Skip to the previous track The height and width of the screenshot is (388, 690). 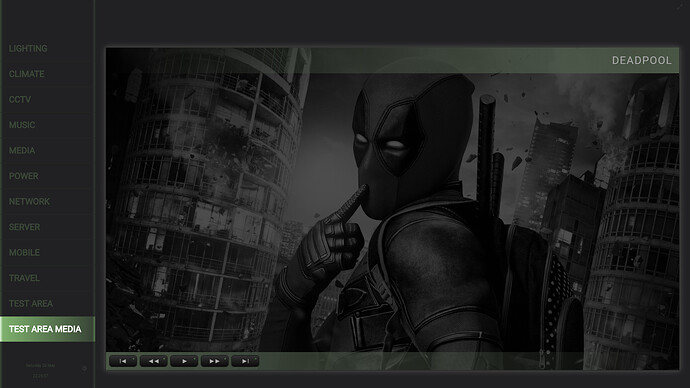[x=123, y=361]
